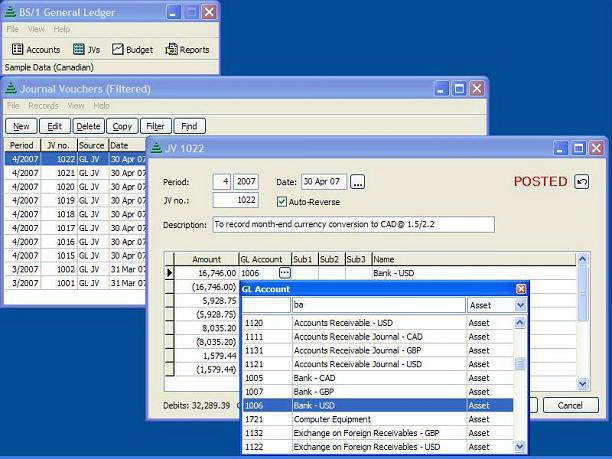Close the GL Account lookup popup
This screenshot has width=612, height=459.
click(520, 289)
